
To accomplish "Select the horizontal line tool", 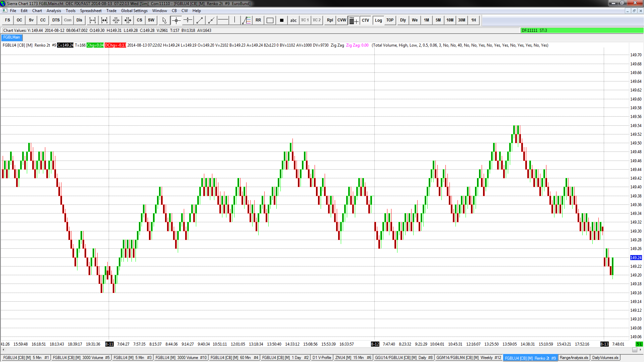I will point(223,20).
